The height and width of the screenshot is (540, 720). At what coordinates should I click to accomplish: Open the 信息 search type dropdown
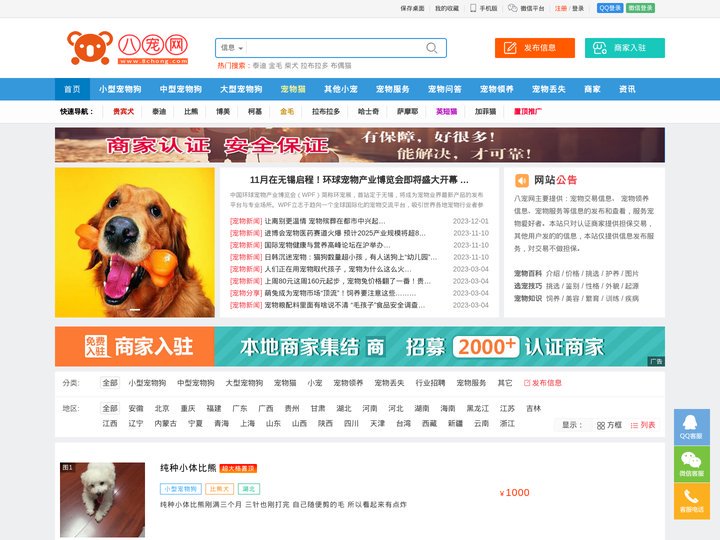(x=232, y=48)
